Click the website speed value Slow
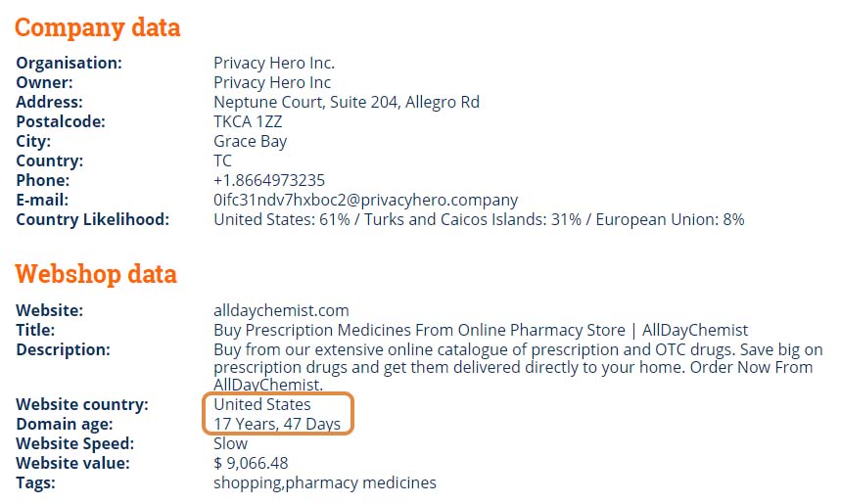Viewport: 841px width, 504px height. coord(231,443)
